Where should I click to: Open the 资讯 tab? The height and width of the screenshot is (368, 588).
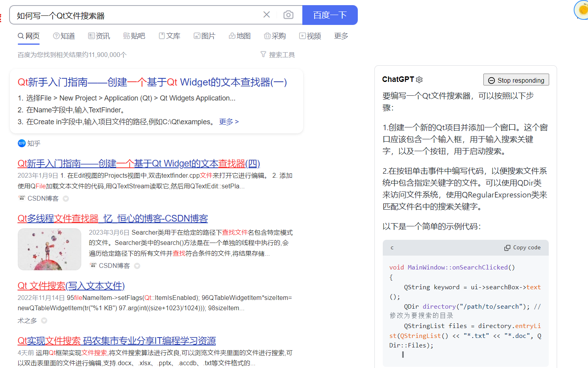click(99, 36)
